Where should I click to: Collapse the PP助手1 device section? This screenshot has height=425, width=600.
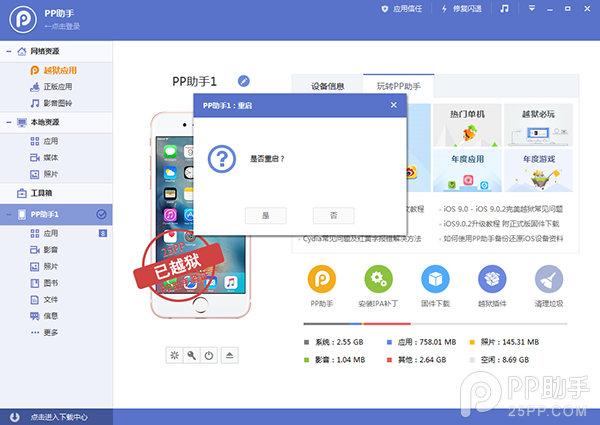[x=9, y=214]
